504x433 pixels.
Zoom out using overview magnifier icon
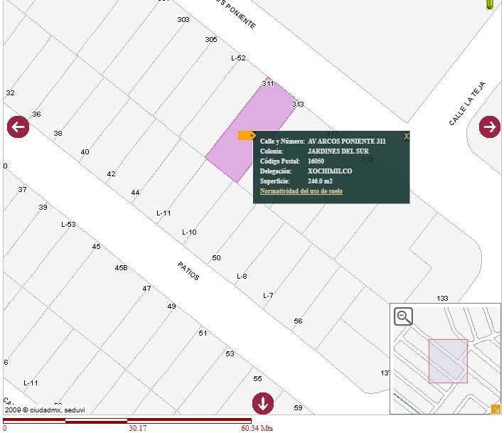point(403,316)
